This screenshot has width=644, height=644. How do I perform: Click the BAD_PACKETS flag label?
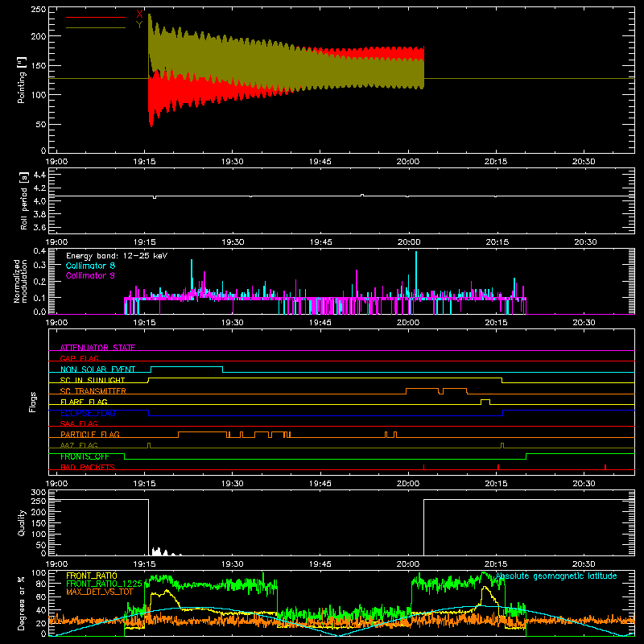pyautogui.click(x=88, y=467)
